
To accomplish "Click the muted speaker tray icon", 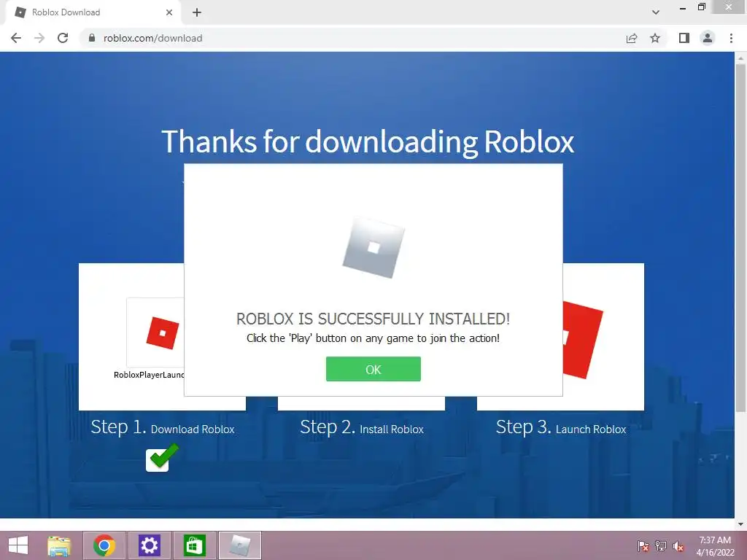I will [x=678, y=545].
